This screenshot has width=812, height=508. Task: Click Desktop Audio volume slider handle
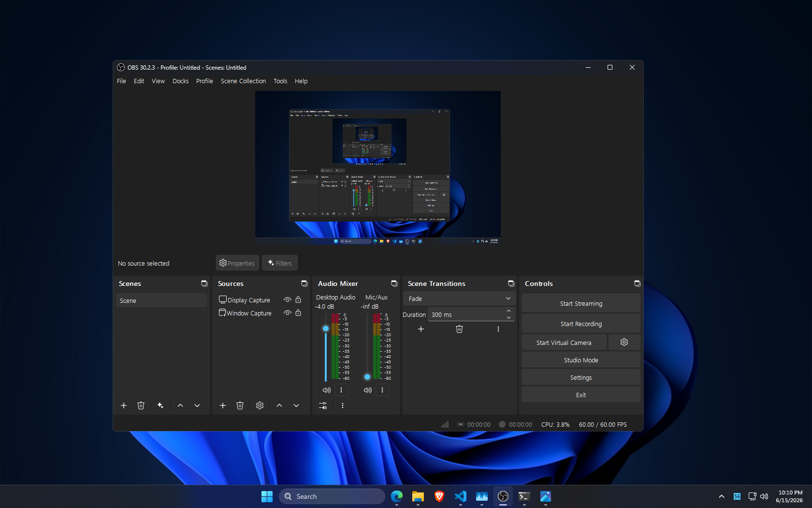(326, 329)
